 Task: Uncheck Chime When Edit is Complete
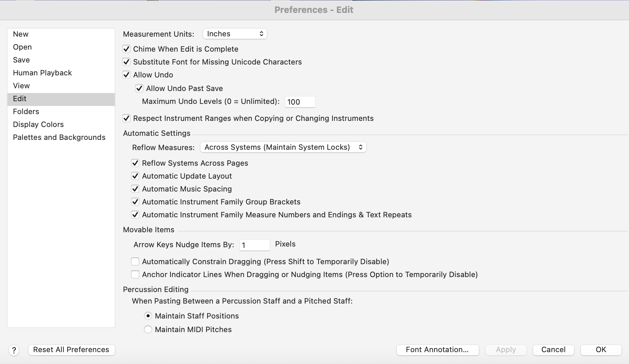(x=127, y=49)
